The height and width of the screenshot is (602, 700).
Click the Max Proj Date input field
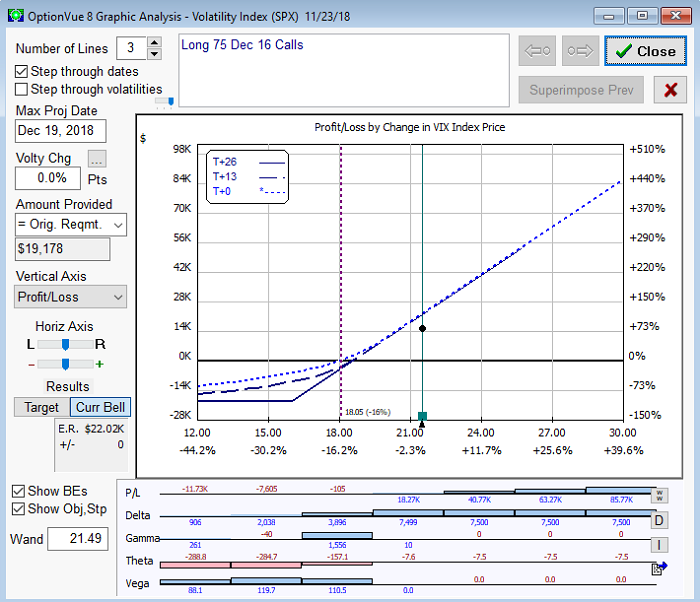[60, 131]
